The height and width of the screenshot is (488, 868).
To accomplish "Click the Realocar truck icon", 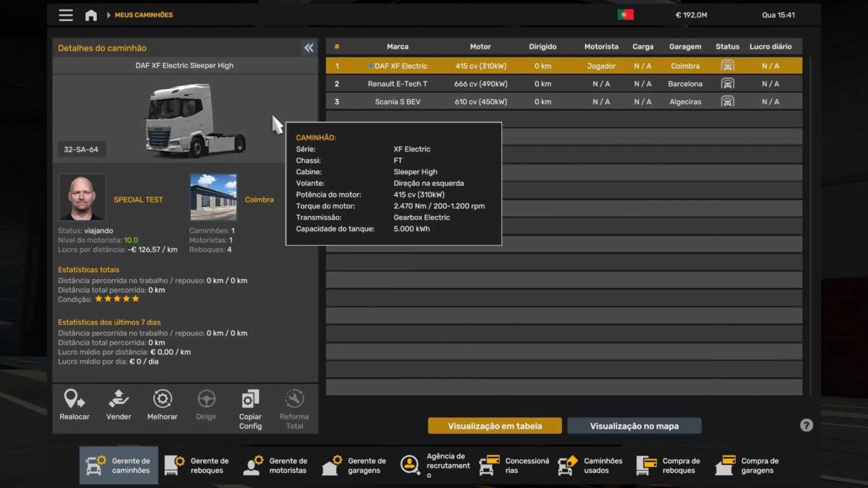I will (75, 400).
